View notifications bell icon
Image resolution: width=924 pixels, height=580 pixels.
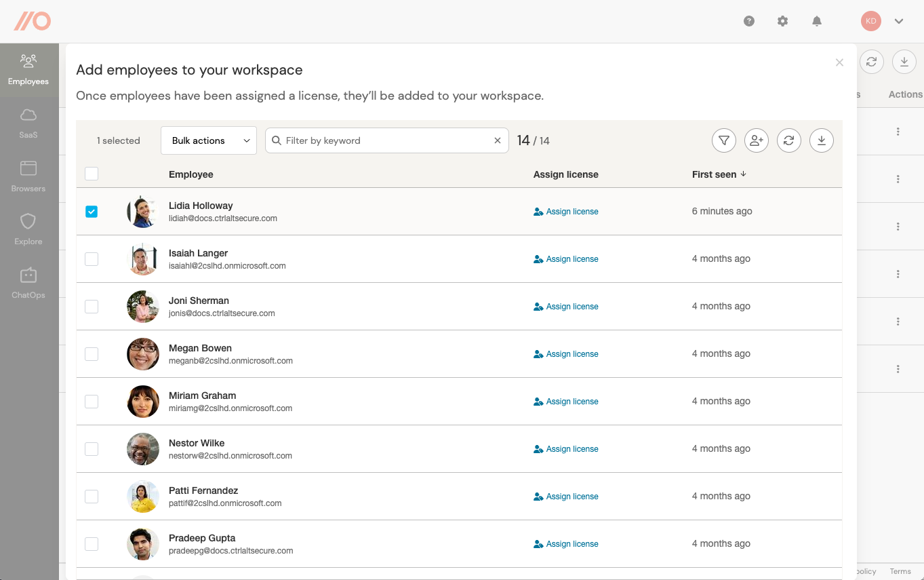(817, 21)
